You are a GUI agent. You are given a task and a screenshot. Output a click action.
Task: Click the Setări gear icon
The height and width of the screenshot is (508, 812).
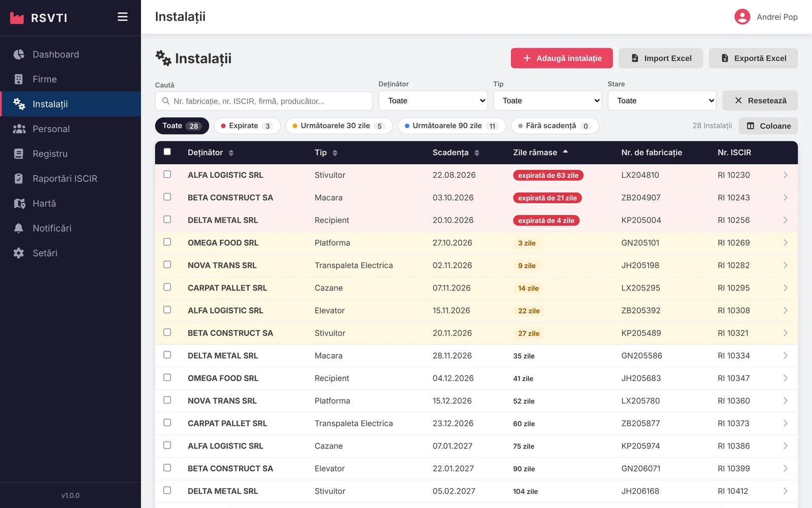pos(19,253)
